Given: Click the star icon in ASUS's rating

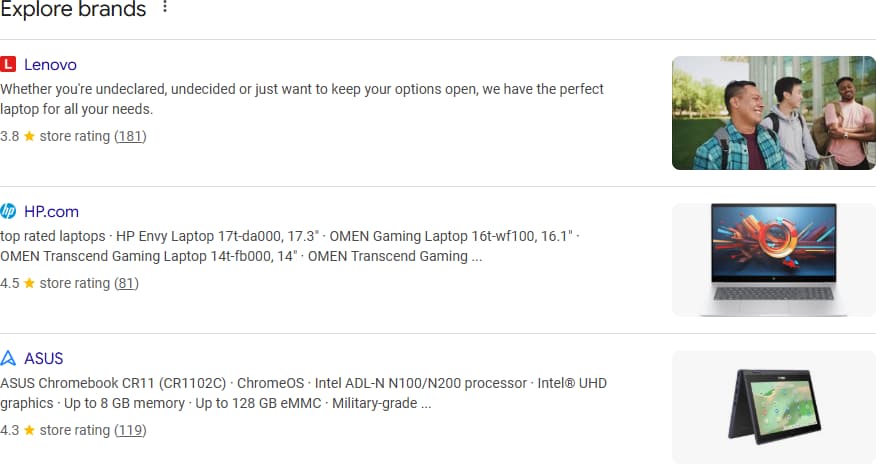Looking at the screenshot, I should coord(29,430).
